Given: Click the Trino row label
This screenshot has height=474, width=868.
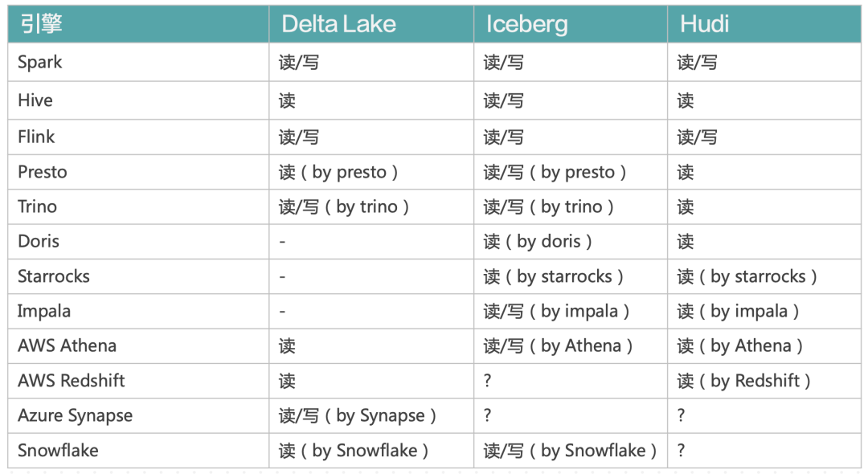Looking at the screenshot, I should 38,206.
